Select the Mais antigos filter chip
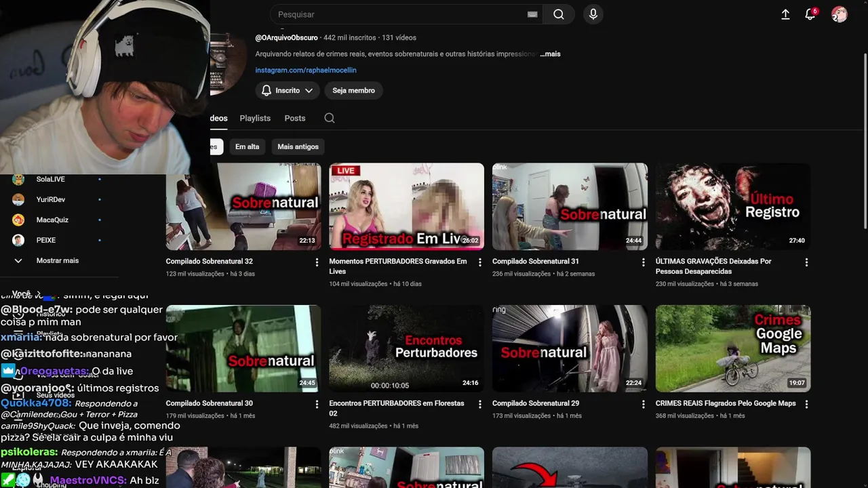Screen dimensions: 868x488 click(x=298, y=146)
